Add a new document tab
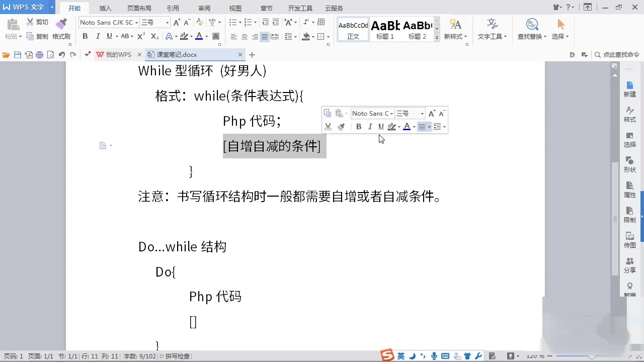The image size is (644, 362). [252, 54]
